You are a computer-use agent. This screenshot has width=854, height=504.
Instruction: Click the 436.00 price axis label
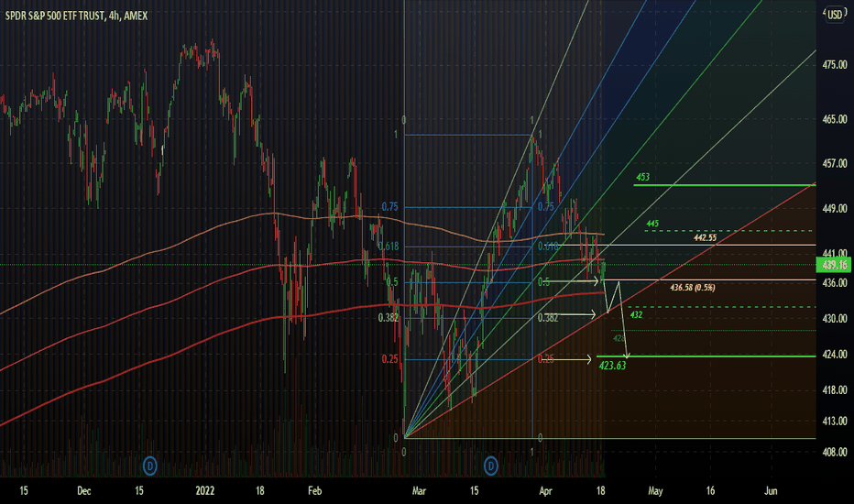835,283
